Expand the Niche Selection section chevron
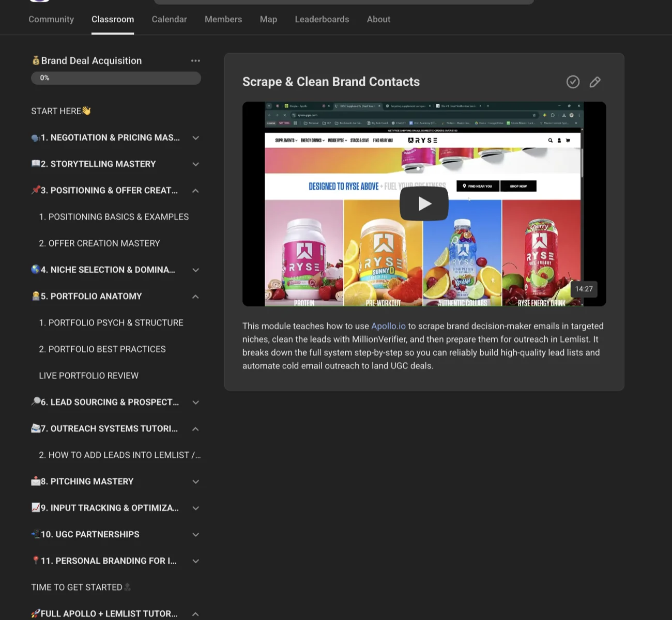Image resolution: width=672 pixels, height=620 pixels. (195, 270)
